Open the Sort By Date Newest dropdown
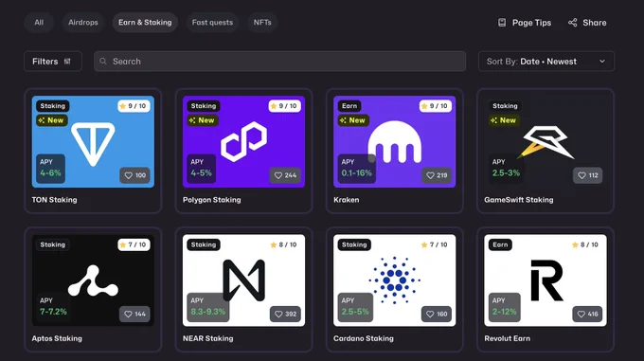644x361 pixels. pyautogui.click(x=546, y=62)
